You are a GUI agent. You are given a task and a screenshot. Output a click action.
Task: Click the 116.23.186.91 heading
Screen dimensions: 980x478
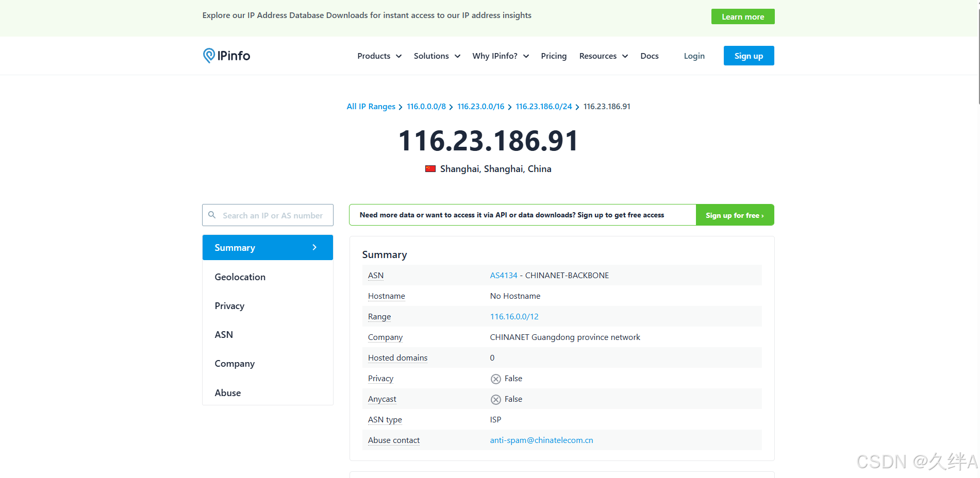coord(489,141)
